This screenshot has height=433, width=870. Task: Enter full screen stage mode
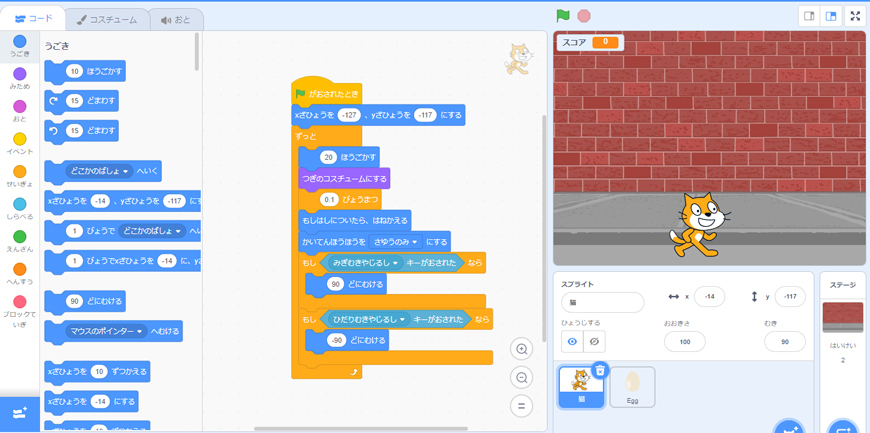(855, 16)
